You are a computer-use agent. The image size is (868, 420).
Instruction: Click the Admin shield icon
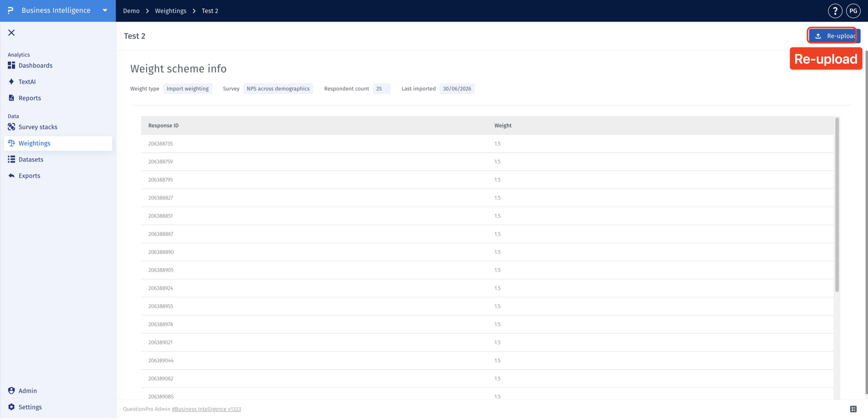point(11,390)
